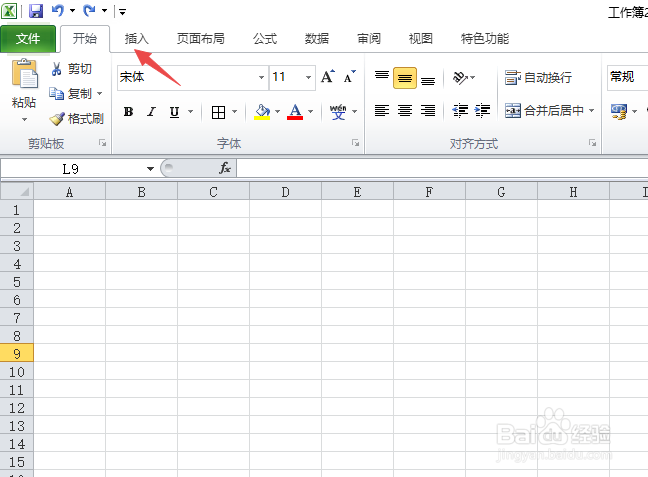Image resolution: width=648 pixels, height=477 pixels.
Task: Click the 合并后居中 merge button
Action: pos(544,110)
